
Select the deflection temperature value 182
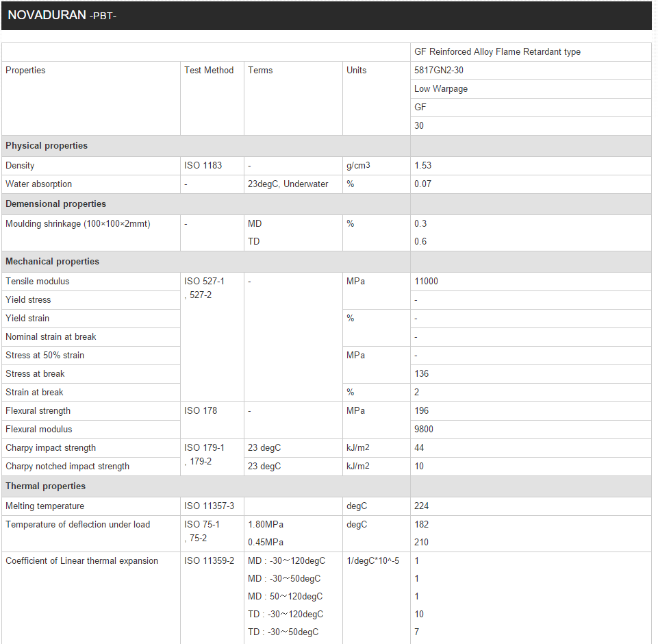(421, 524)
